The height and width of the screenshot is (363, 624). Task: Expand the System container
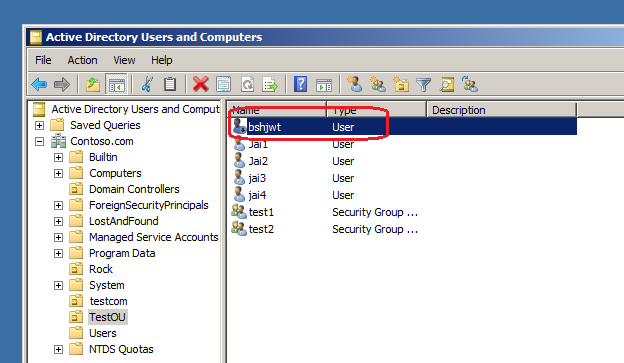(58, 285)
